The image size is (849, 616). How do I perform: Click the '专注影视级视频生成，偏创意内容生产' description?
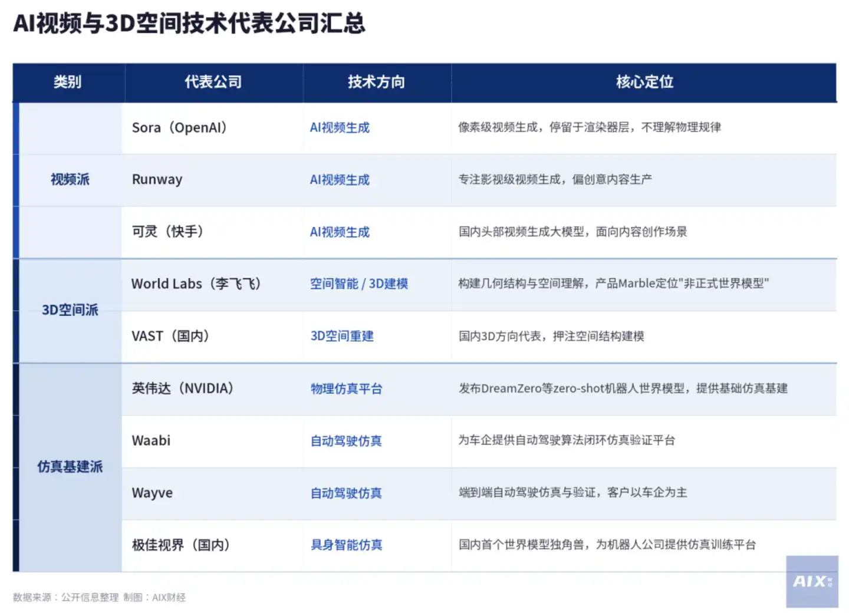[555, 179]
